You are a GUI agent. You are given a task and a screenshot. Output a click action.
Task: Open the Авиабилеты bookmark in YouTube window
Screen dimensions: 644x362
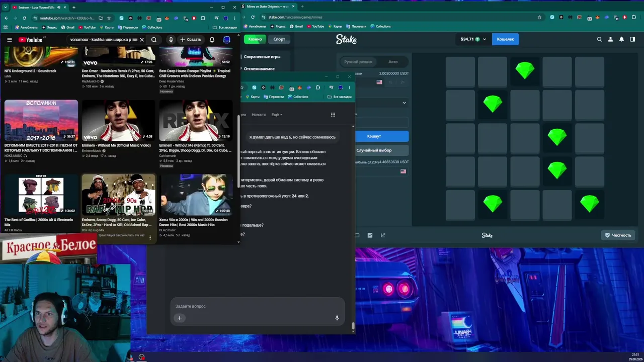(x=26, y=27)
